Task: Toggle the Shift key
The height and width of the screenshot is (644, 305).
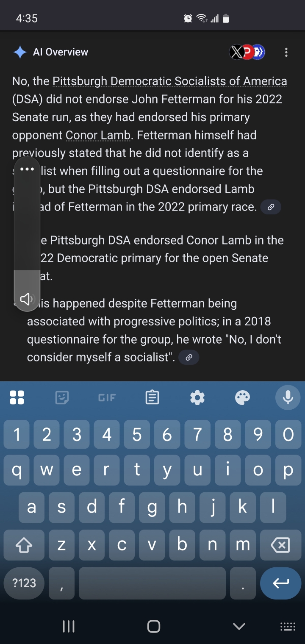Action: 24,545
